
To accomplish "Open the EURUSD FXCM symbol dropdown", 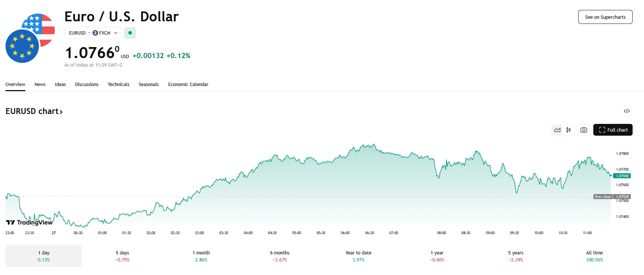I will 93,33.
